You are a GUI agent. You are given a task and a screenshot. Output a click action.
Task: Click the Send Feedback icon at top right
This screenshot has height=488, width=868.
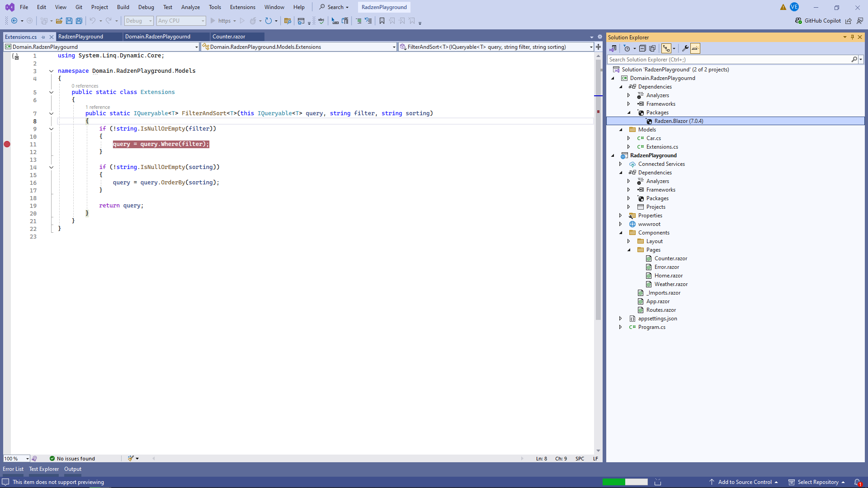[860, 21]
